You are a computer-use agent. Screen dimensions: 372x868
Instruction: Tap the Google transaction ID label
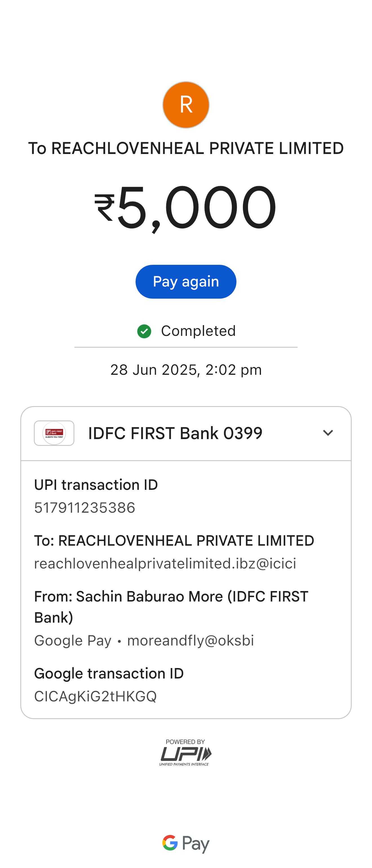pos(109,674)
